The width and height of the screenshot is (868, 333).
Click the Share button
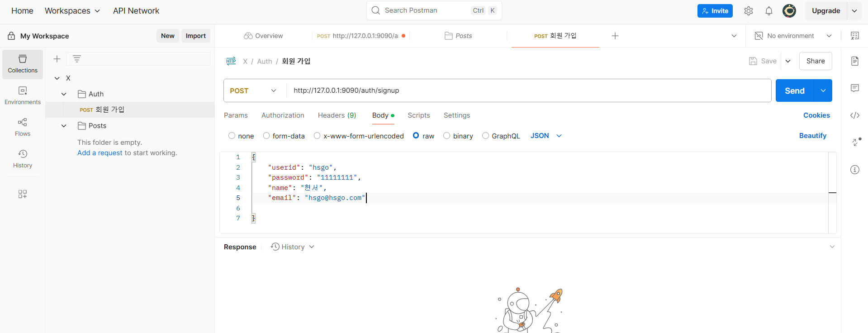coord(816,61)
